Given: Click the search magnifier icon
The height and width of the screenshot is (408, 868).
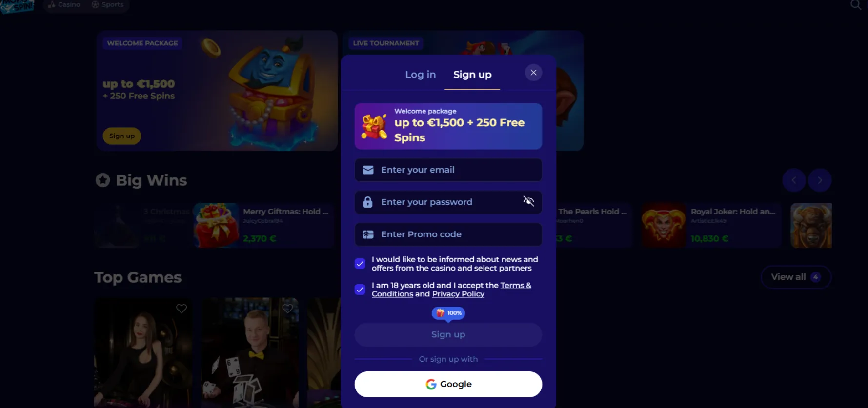Looking at the screenshot, I should pyautogui.click(x=856, y=5).
